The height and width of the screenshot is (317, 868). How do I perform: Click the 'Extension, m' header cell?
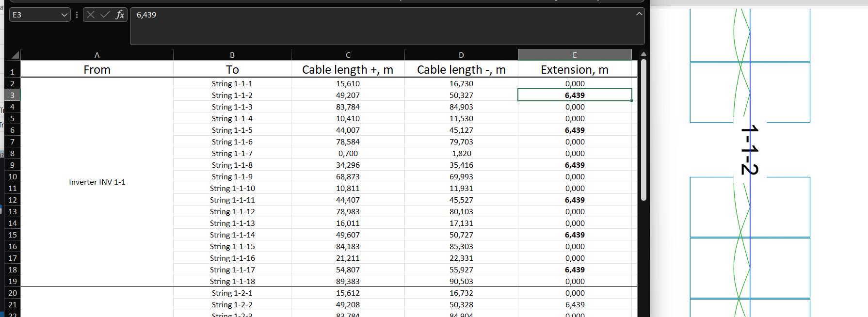[575, 69]
